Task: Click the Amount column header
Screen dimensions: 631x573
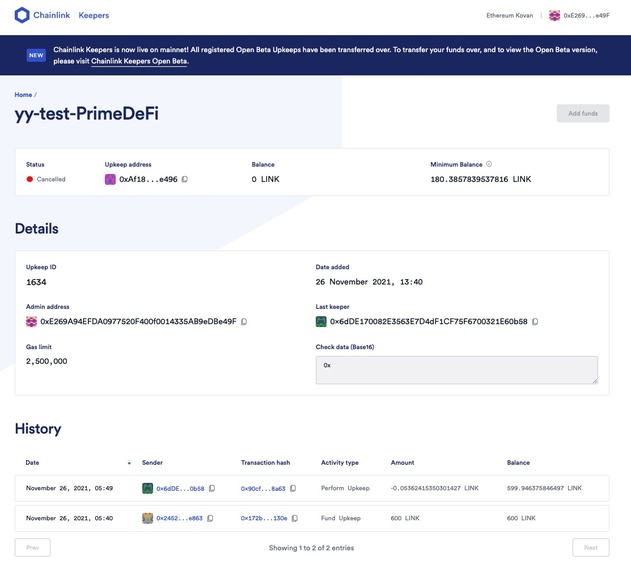Action: pyautogui.click(x=402, y=463)
